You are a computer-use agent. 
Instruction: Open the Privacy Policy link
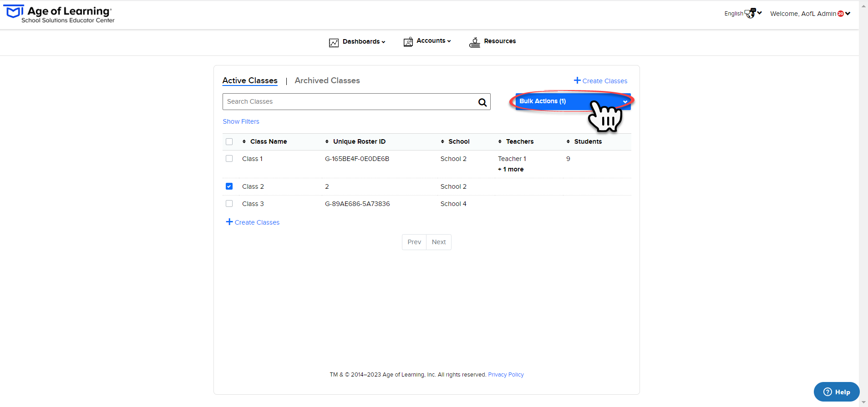coord(506,375)
